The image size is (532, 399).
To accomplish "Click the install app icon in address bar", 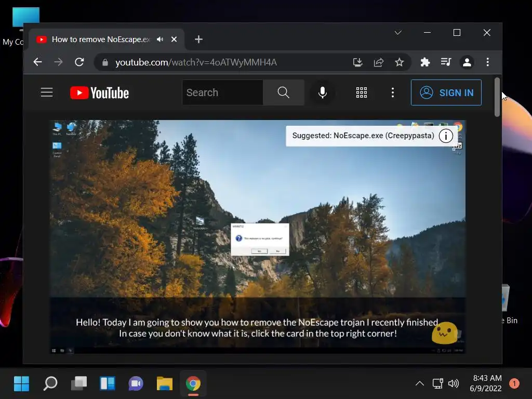I will click(x=357, y=62).
